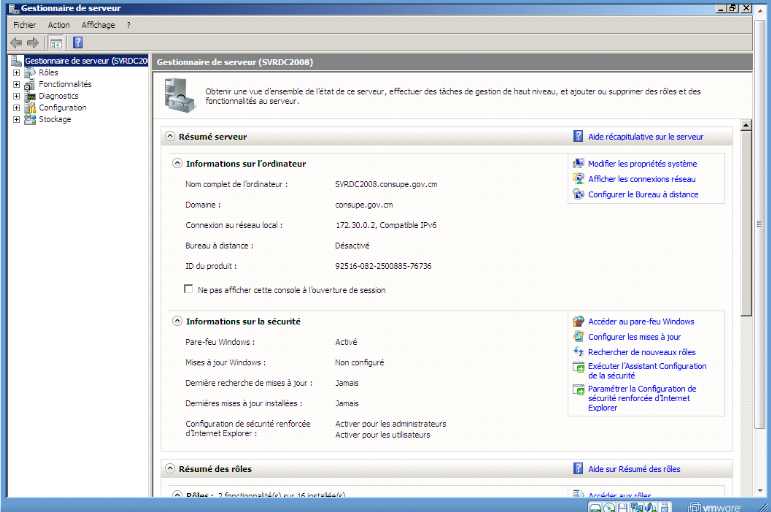The image size is (771, 512).
Task: Click the back arrow toolbar icon
Action: [15, 43]
